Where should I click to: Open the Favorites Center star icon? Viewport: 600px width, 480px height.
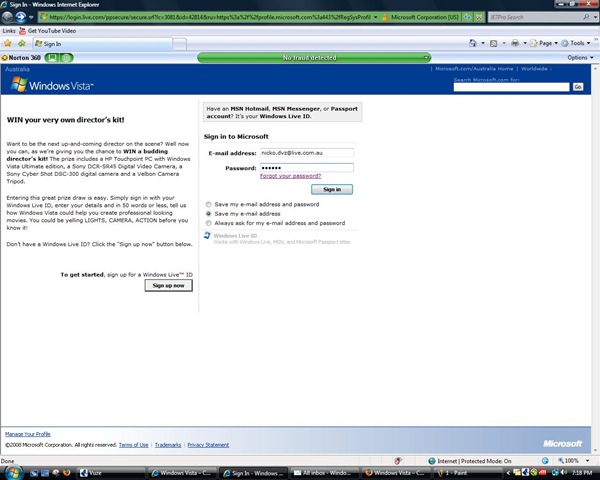[8, 44]
